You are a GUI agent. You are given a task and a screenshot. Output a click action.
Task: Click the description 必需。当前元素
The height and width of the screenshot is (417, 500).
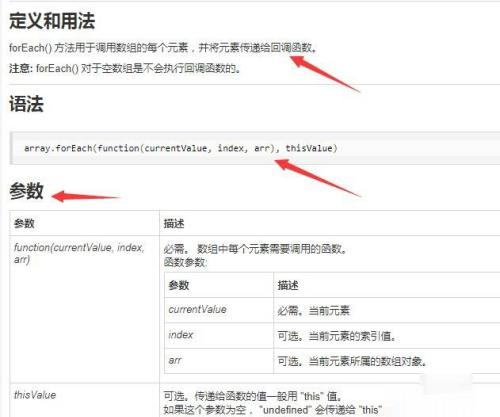[314, 311]
